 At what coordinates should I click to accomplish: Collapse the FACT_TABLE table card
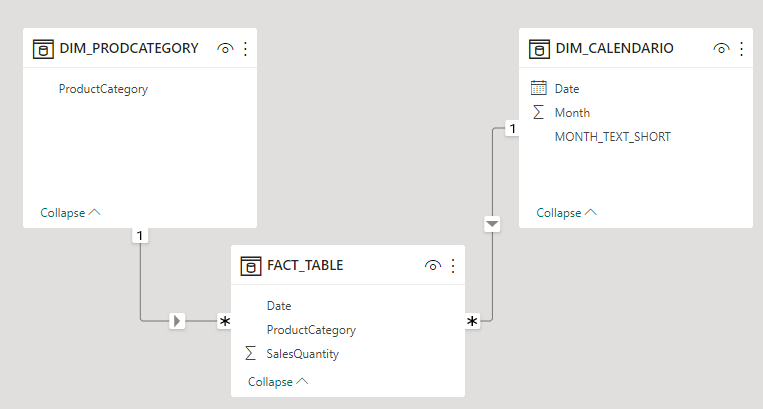[278, 382]
